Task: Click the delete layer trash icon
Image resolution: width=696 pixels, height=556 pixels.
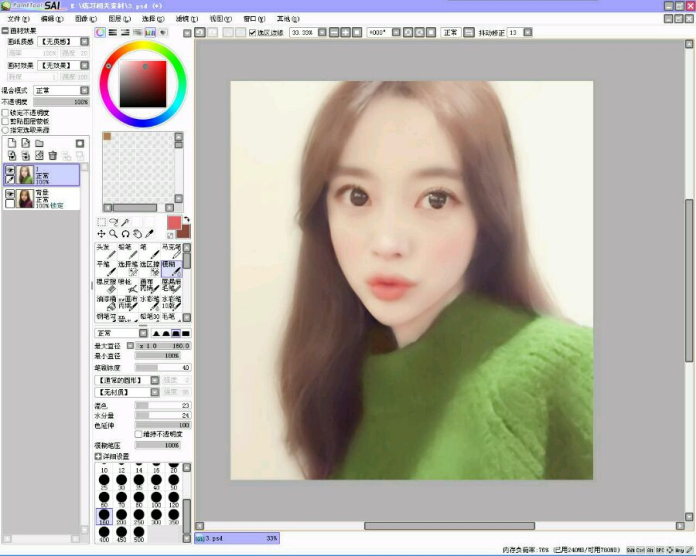Action: tap(53, 155)
